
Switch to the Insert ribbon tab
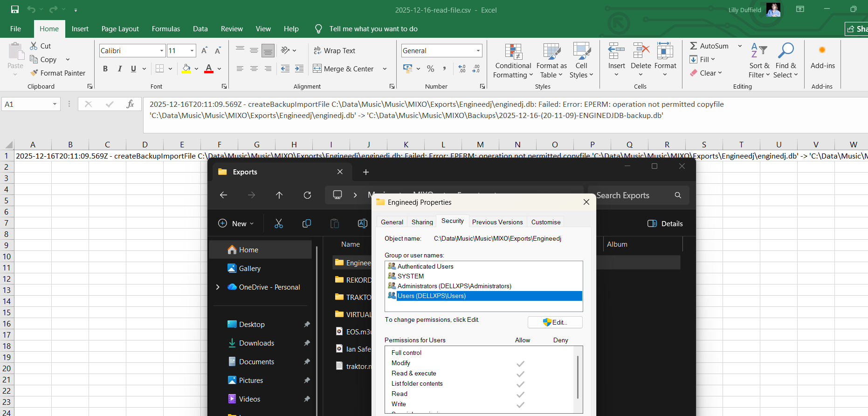80,29
